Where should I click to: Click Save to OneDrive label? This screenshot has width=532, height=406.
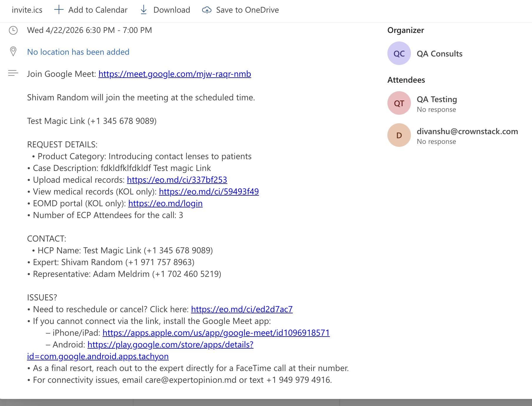pos(247,10)
